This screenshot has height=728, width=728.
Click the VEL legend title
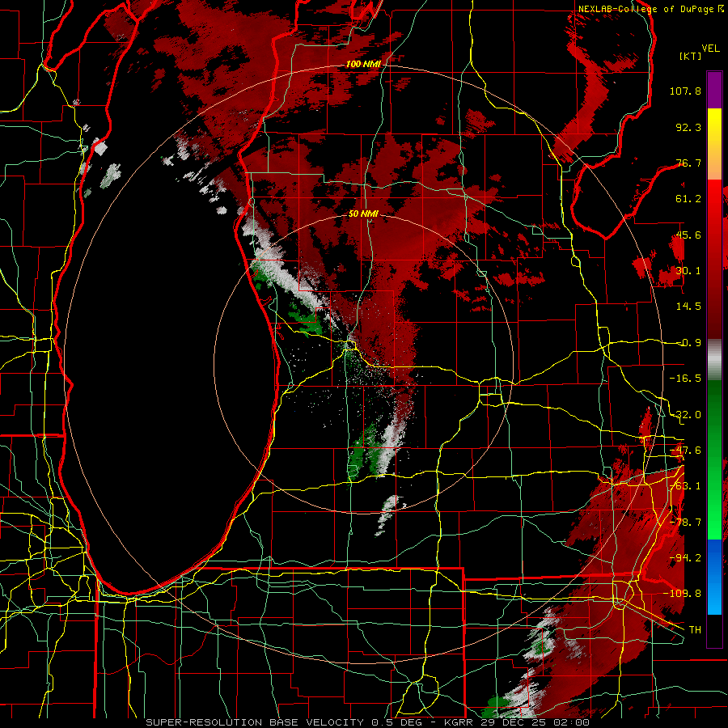710,49
